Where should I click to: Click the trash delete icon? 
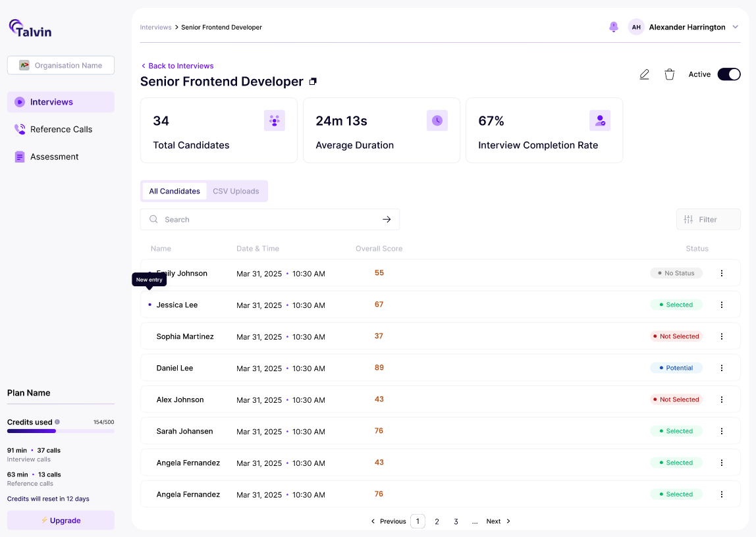point(669,74)
